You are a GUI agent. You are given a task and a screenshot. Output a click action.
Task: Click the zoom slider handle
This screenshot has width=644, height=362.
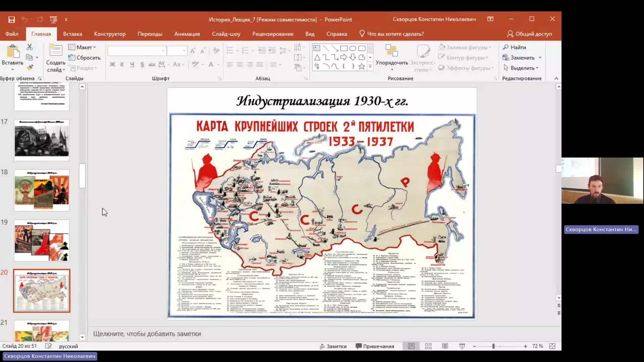(x=493, y=346)
